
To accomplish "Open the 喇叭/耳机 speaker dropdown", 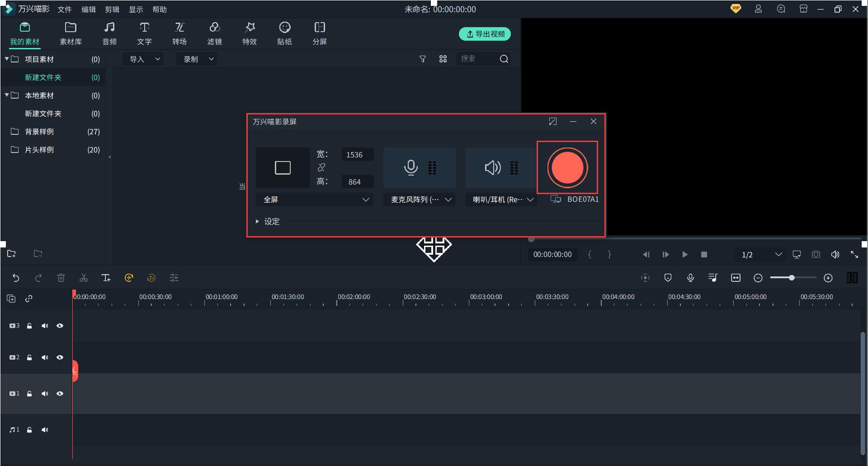I will coord(501,200).
